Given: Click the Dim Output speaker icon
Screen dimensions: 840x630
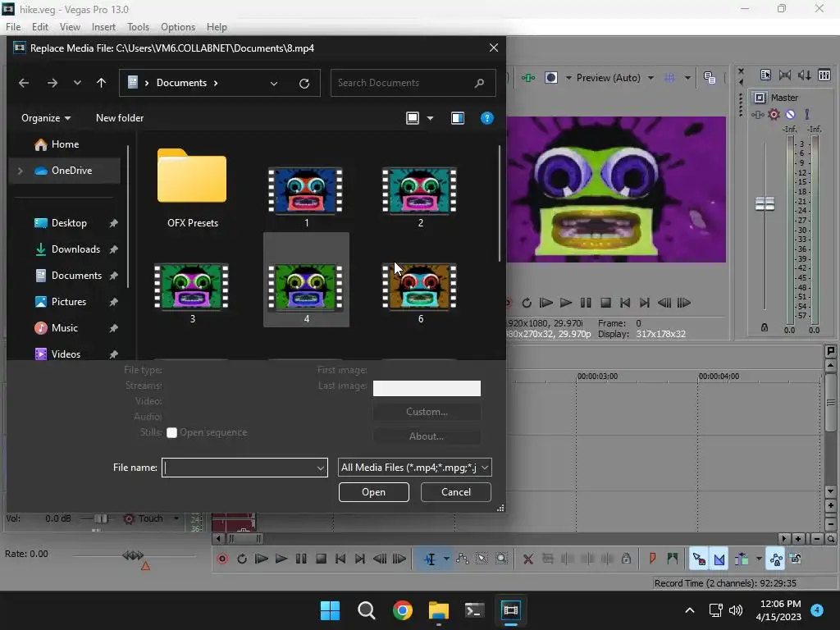Looking at the screenshot, I should click(x=805, y=75).
